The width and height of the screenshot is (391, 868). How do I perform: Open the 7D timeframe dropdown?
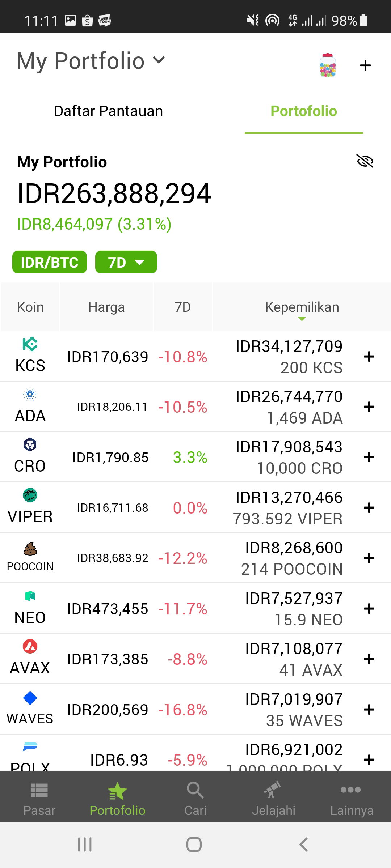pyautogui.click(x=126, y=262)
